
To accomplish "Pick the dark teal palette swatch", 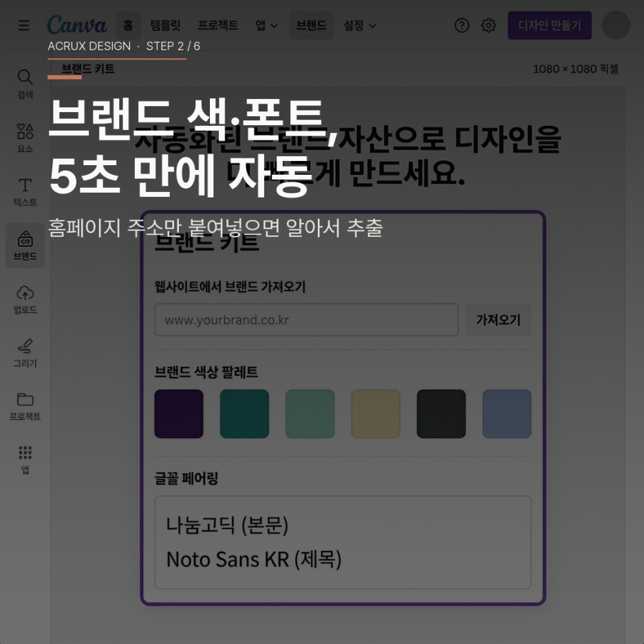I will click(244, 414).
